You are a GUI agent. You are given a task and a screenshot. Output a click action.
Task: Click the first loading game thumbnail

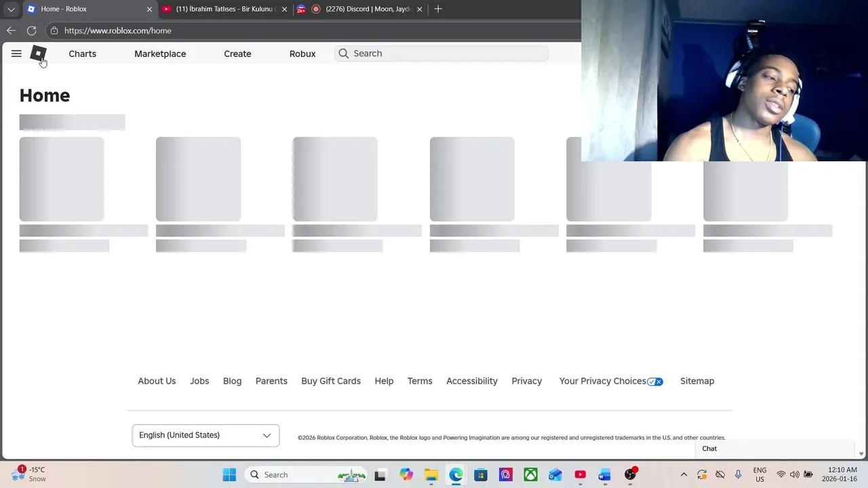click(62, 179)
